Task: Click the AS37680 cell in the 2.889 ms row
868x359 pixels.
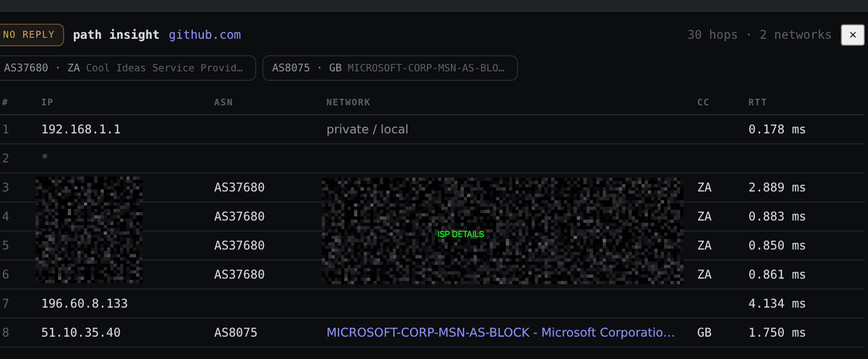Action: pos(239,187)
